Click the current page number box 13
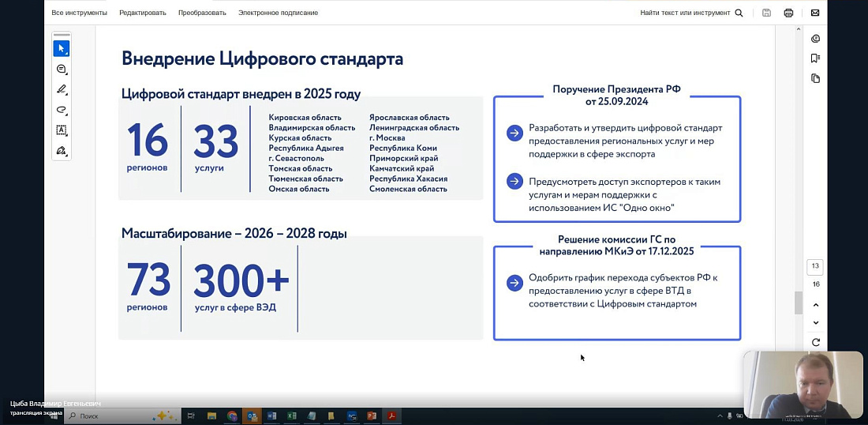The width and height of the screenshot is (868, 425). pos(816,266)
